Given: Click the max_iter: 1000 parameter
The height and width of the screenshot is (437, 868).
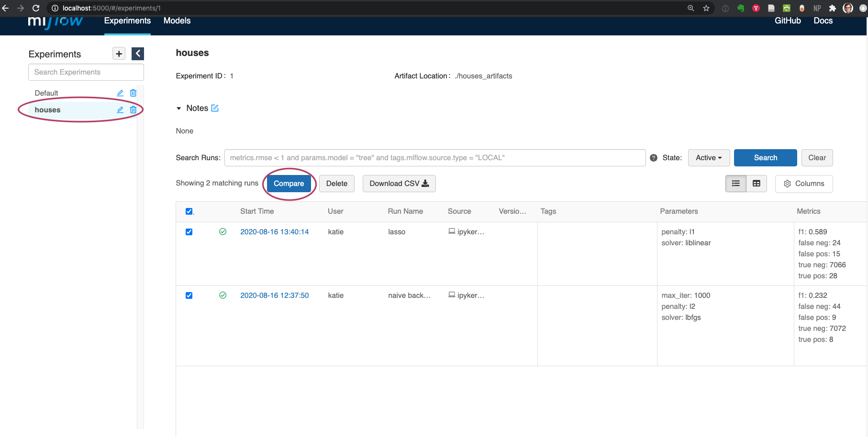Looking at the screenshot, I should pos(686,295).
